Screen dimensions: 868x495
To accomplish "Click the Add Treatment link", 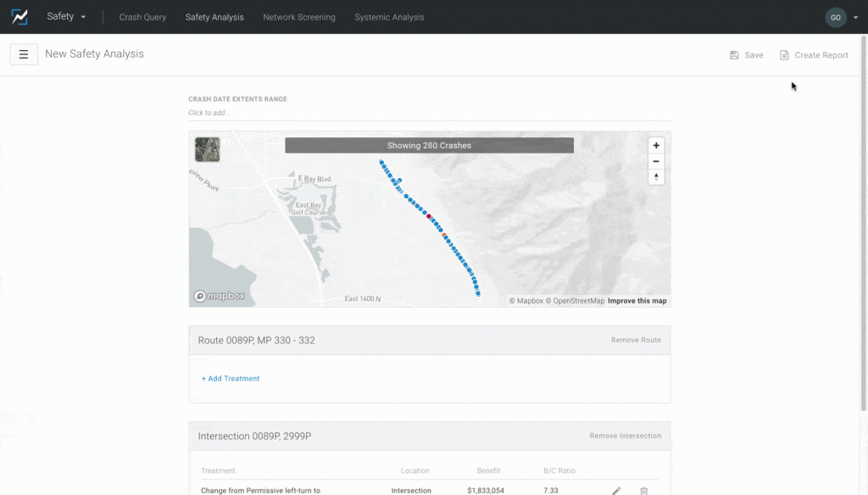I will pyautogui.click(x=231, y=379).
